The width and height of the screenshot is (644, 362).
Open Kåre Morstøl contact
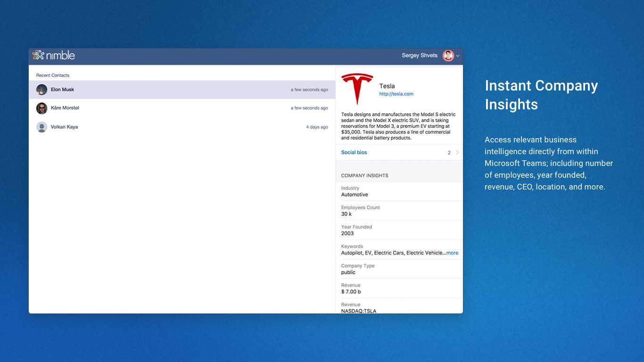point(182,108)
